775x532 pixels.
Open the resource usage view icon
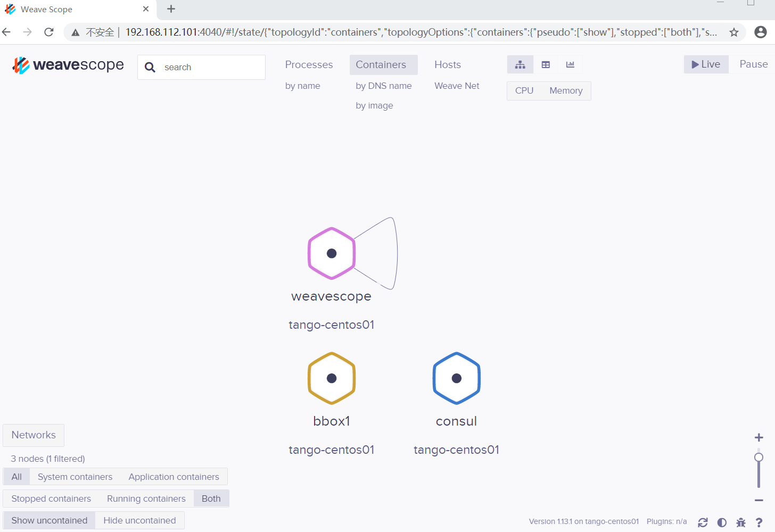tap(570, 64)
